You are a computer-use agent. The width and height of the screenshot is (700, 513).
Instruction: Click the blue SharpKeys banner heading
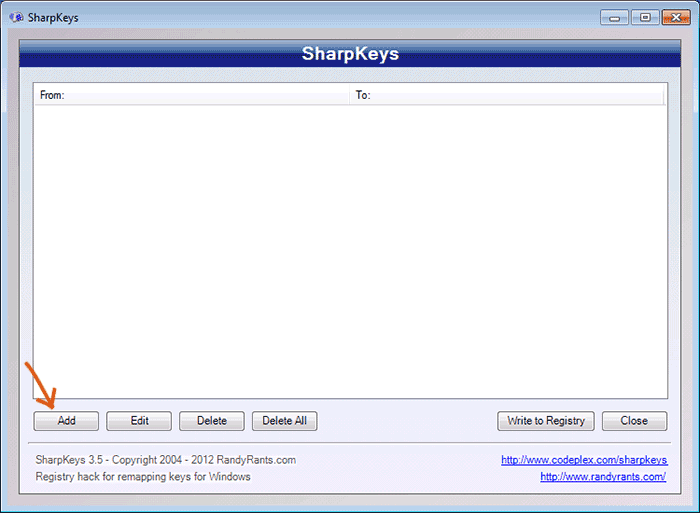point(350,54)
